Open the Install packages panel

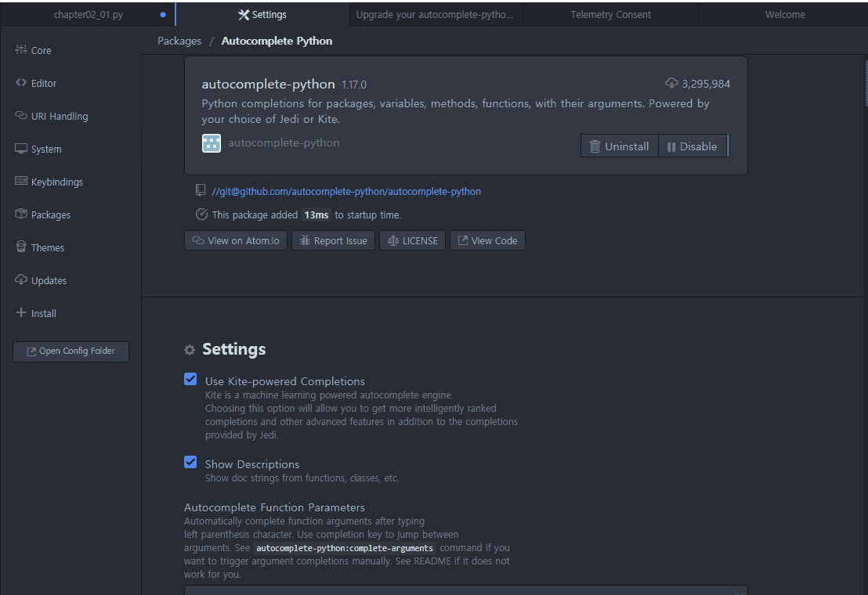[x=43, y=313]
